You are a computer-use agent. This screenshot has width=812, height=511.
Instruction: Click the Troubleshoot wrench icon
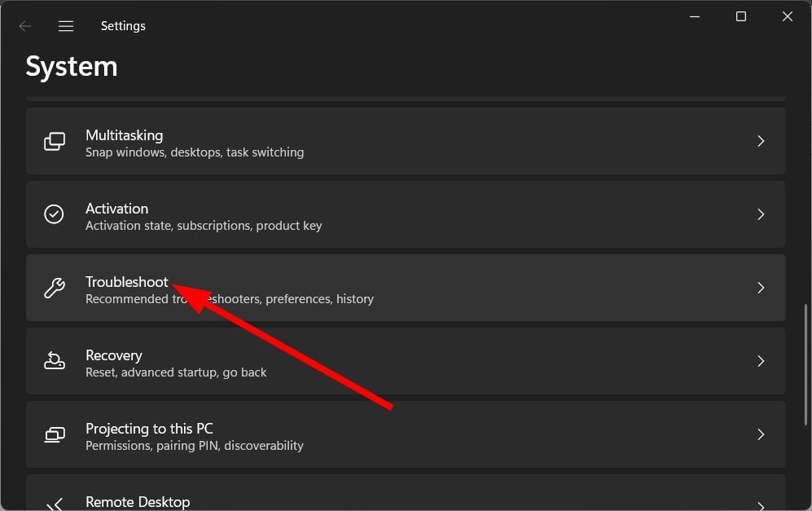tap(54, 288)
